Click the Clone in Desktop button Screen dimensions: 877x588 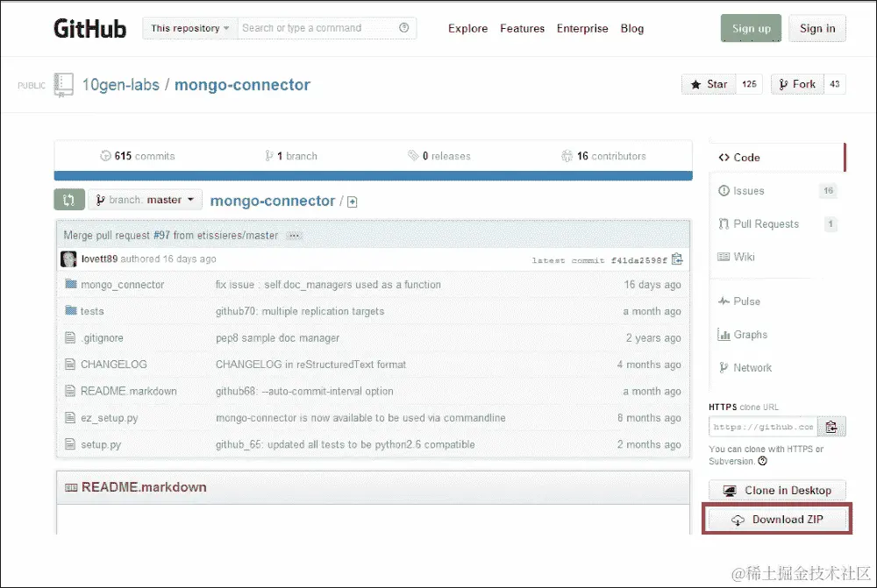(777, 490)
